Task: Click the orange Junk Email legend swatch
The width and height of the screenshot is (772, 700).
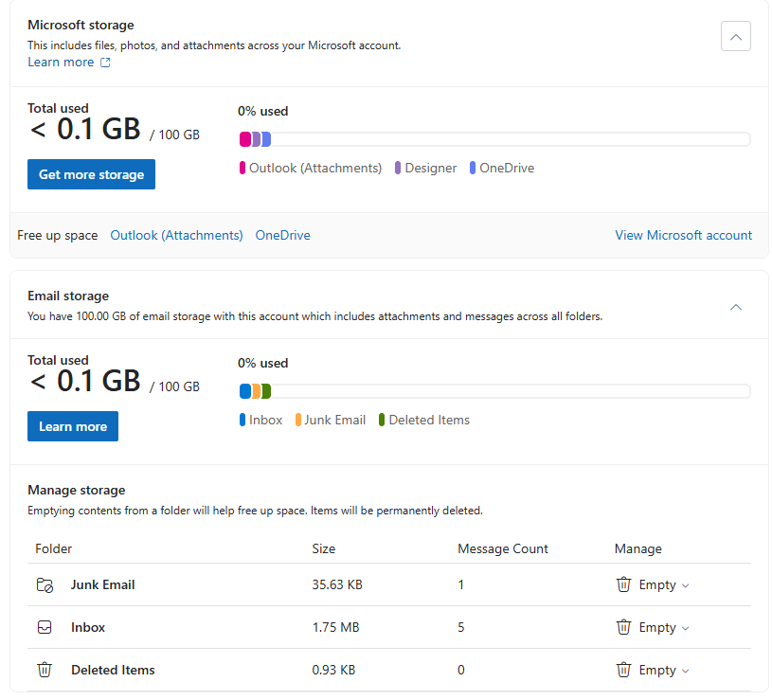Action: [297, 420]
